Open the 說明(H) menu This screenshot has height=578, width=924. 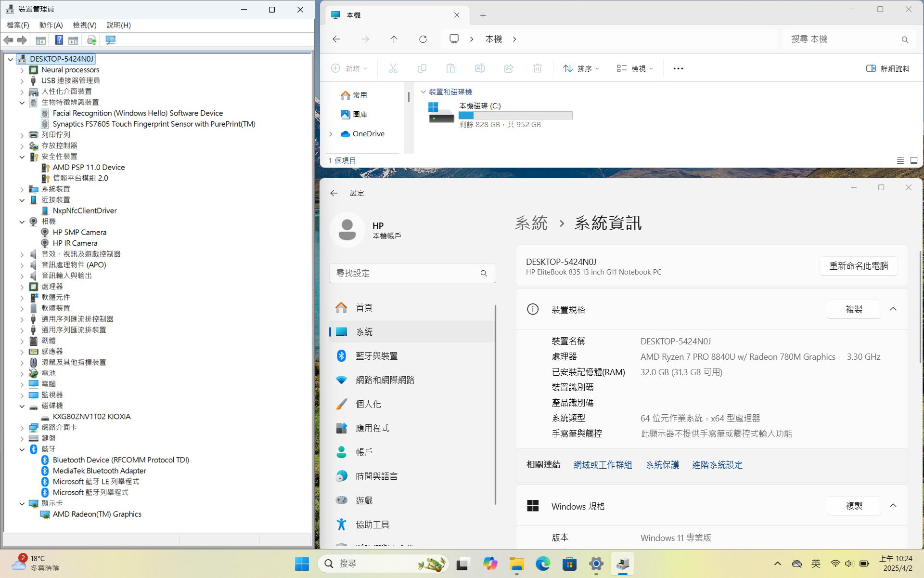point(119,25)
